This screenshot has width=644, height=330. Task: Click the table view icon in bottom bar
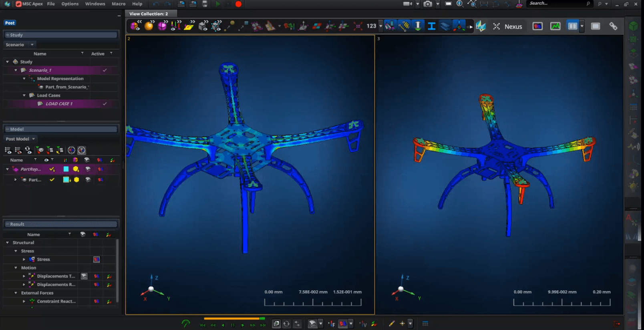[x=425, y=324]
